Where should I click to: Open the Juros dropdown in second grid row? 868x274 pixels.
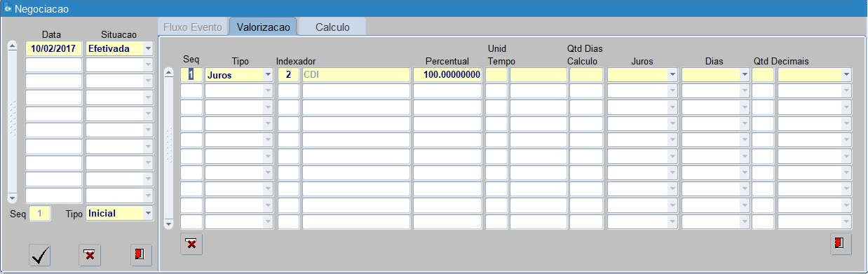pyautogui.click(x=673, y=90)
